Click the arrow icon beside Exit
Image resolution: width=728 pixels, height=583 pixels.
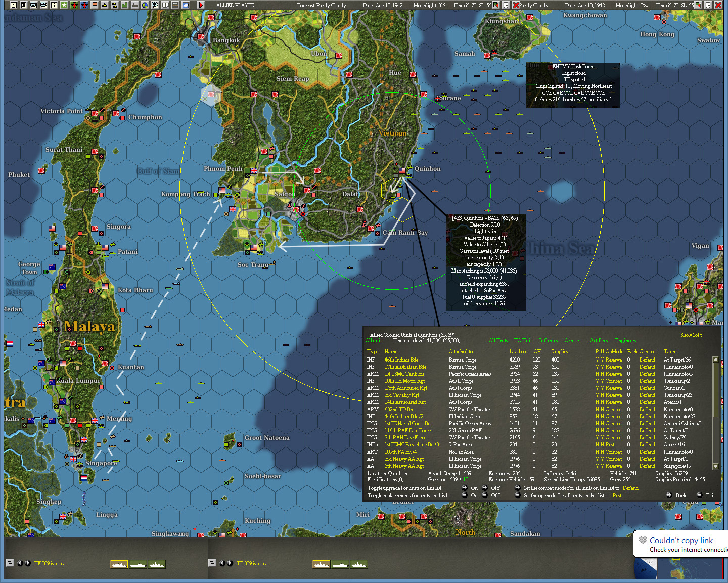699,495
